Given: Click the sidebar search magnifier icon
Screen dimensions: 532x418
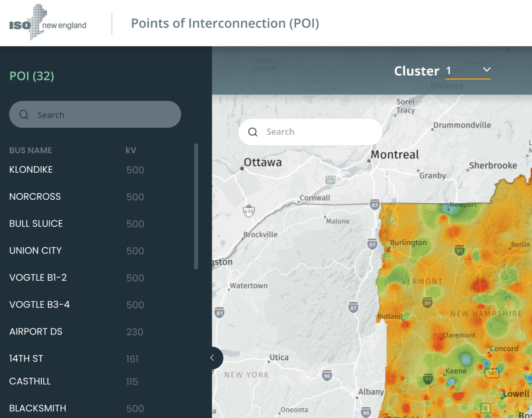Looking at the screenshot, I should [x=24, y=115].
